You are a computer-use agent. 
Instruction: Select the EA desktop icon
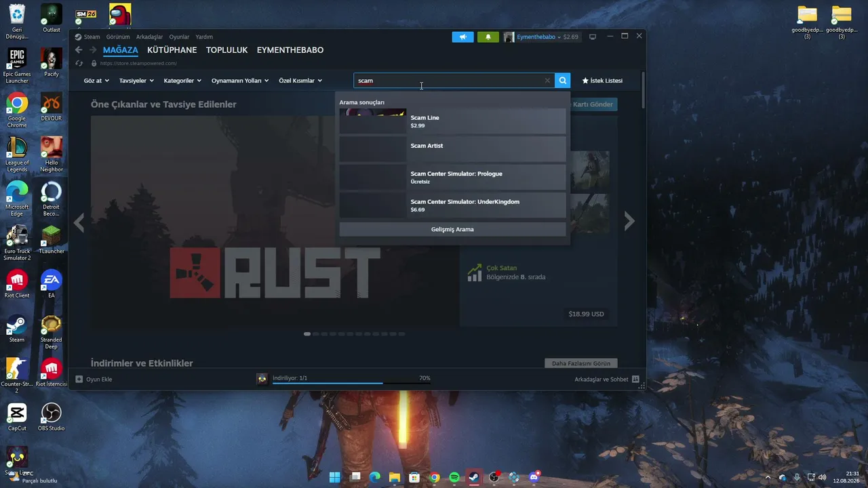51,284
